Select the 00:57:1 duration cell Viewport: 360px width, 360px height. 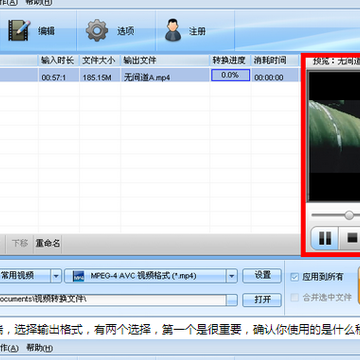(59, 75)
